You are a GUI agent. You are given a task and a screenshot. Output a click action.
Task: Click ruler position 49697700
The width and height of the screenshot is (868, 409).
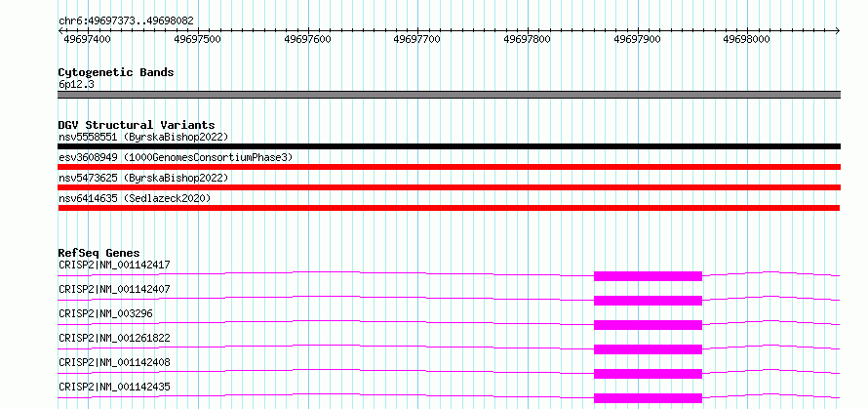click(x=416, y=39)
